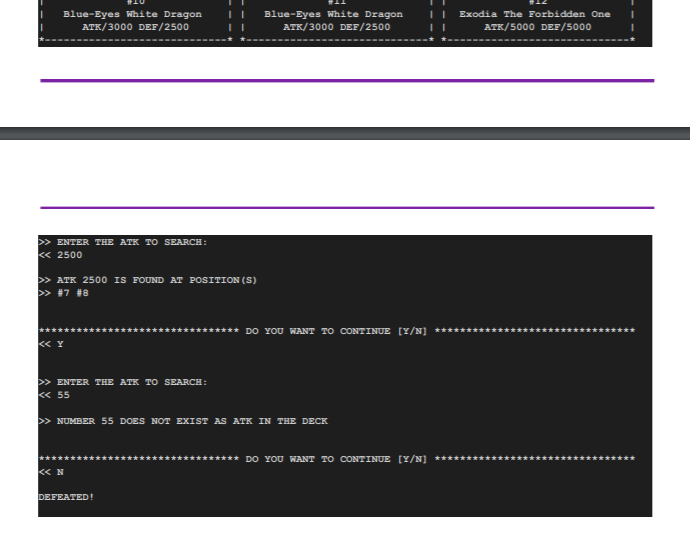Click the '<< 2500' input line
The image size is (690, 550).
click(x=60, y=255)
